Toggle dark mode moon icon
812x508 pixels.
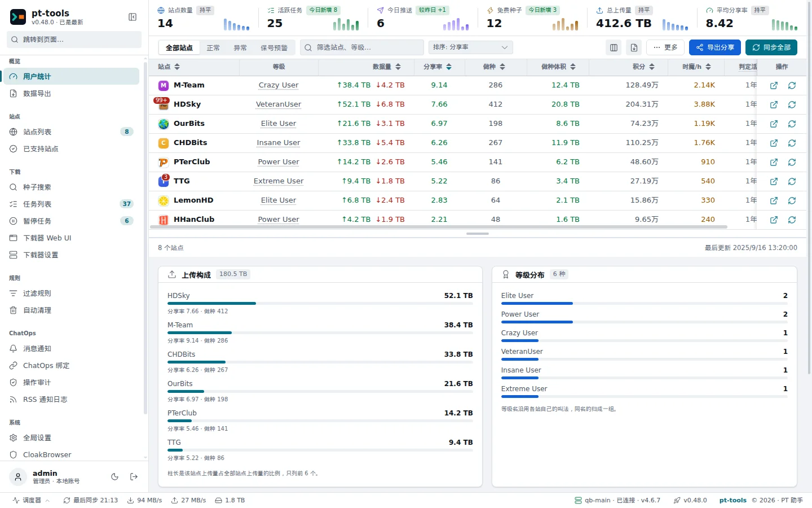pos(115,477)
